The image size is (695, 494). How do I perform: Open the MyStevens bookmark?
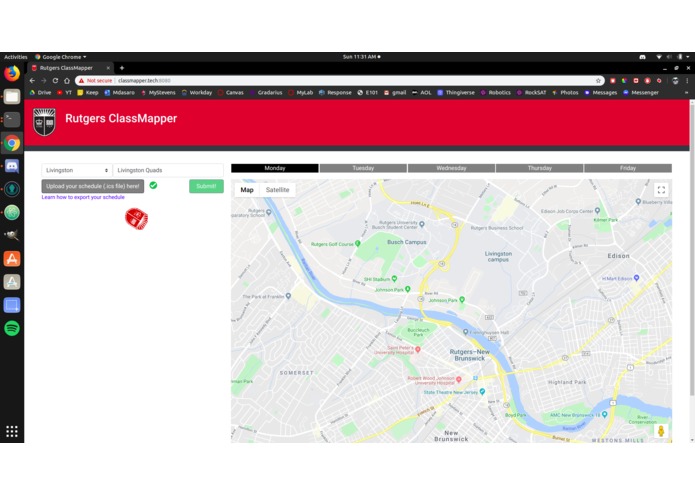[158, 93]
